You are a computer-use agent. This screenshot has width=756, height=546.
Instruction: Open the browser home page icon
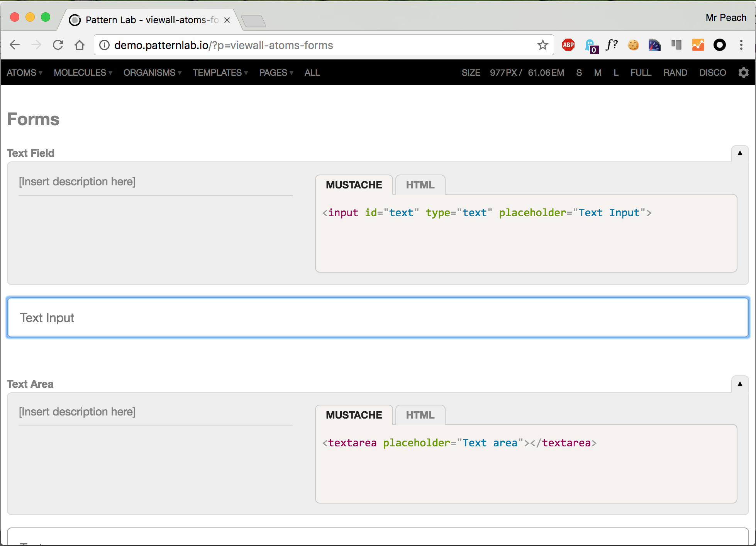coord(80,45)
